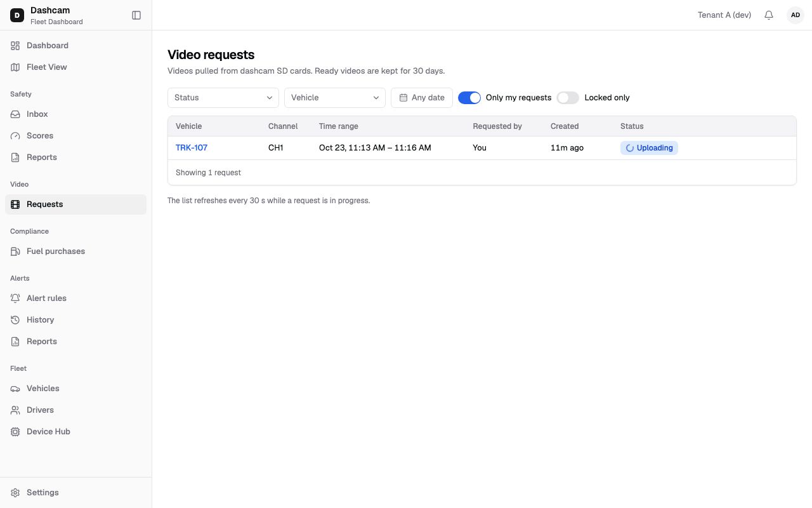Image resolution: width=812 pixels, height=508 pixels.
Task: Click the Status column header
Action: click(632, 126)
